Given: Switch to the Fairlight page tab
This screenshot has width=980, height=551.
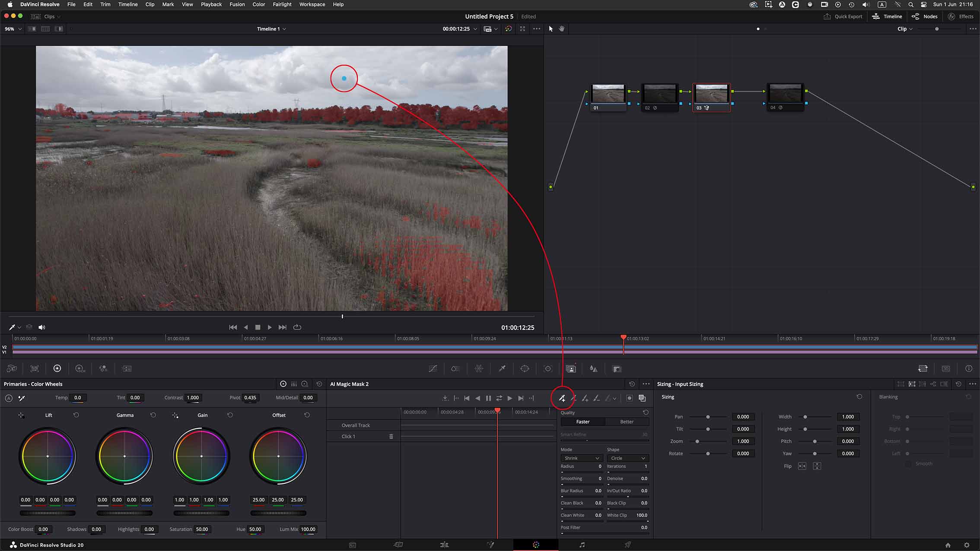Looking at the screenshot, I should pyautogui.click(x=582, y=545).
